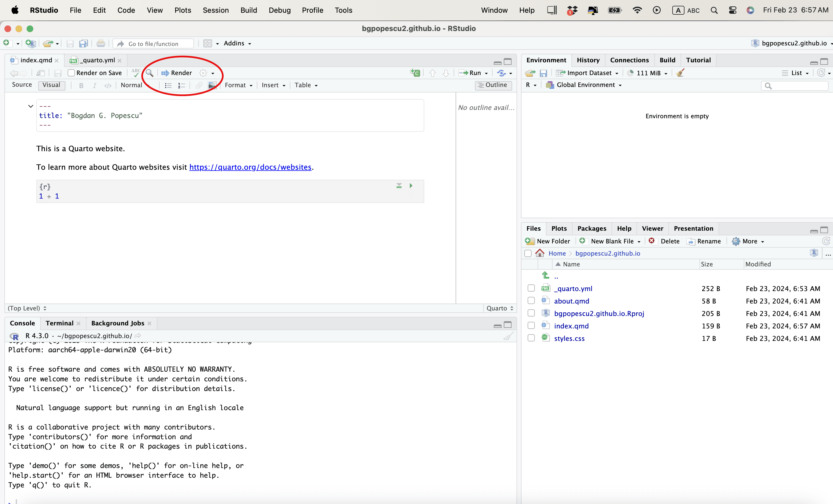Switch to the Terminal tab
Viewport: 833px width, 504px height.
(60, 323)
